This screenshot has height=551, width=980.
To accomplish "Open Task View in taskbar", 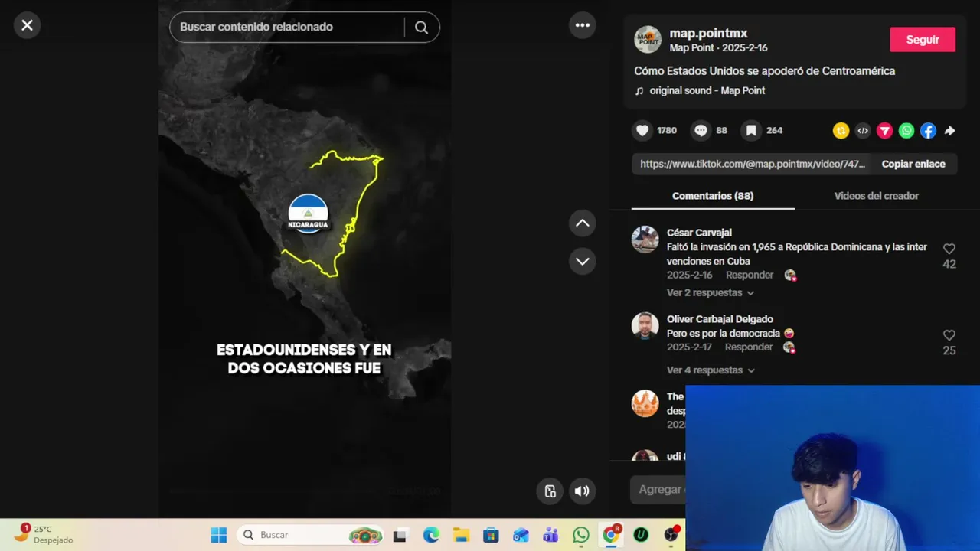I will pyautogui.click(x=400, y=536).
